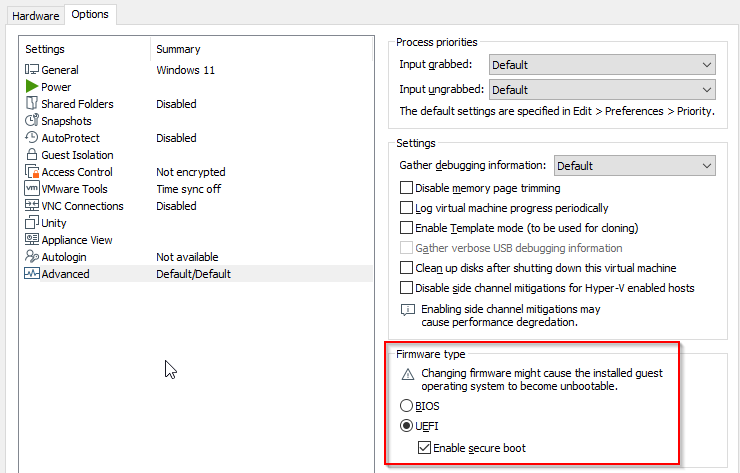The height and width of the screenshot is (473, 740).
Task: Select the BIOS firmware radio button
Action: (406, 405)
